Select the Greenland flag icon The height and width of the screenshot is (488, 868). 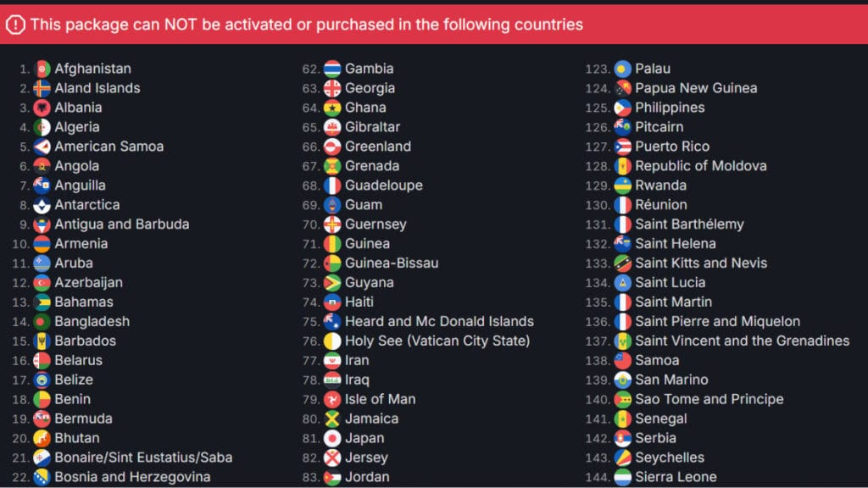pos(332,147)
